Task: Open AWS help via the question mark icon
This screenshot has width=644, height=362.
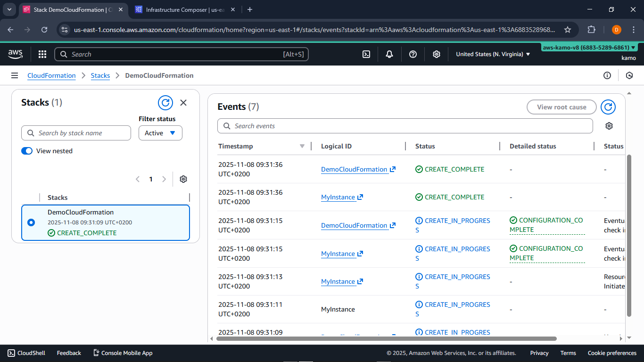Action: tap(413, 54)
